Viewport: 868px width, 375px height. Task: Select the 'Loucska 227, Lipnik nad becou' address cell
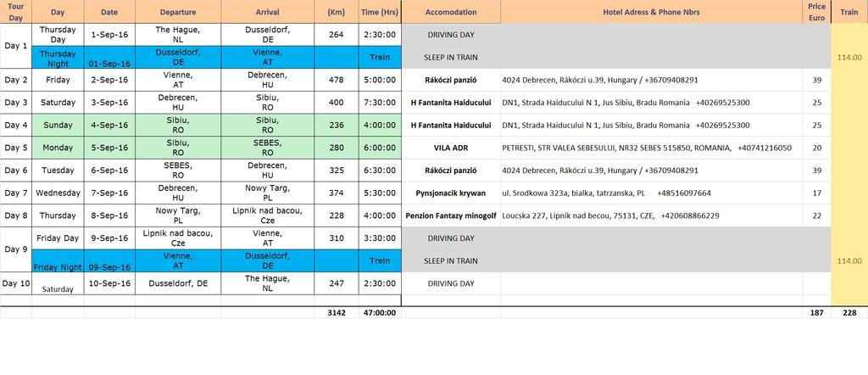click(x=652, y=215)
